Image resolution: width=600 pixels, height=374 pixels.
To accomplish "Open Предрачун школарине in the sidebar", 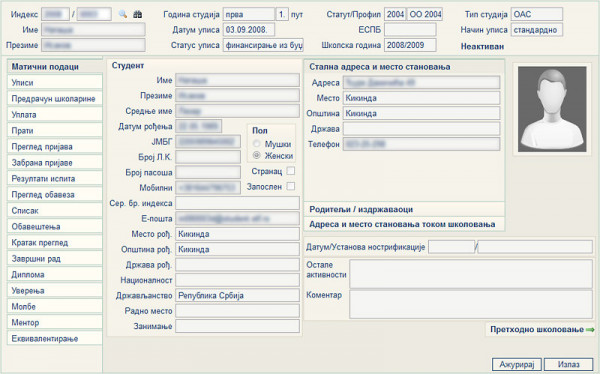I will pos(55,99).
